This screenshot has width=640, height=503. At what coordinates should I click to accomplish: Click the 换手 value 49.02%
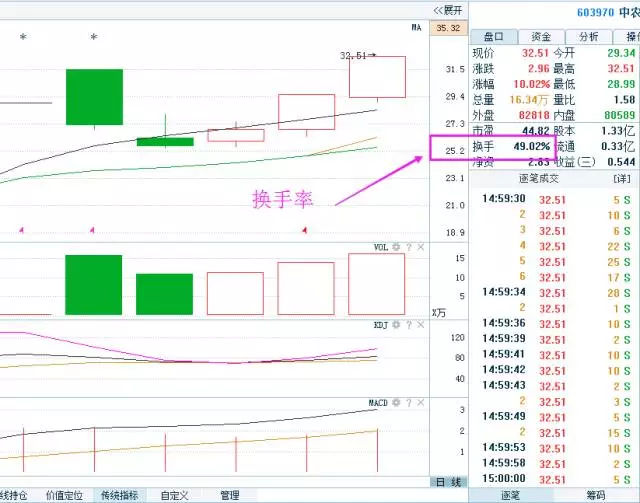point(531,146)
